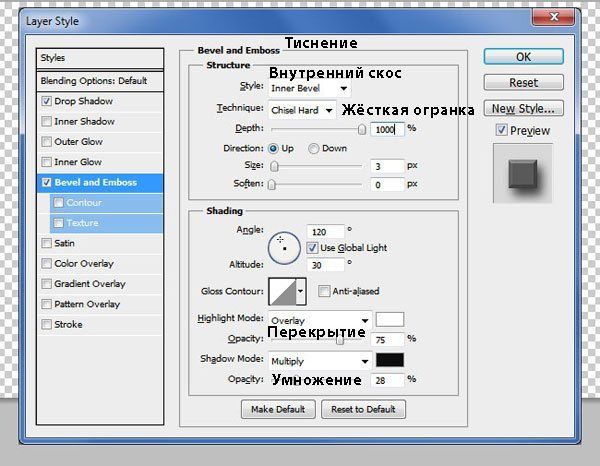Image resolution: width=600 pixels, height=466 pixels.
Task: Select the Styles panel entry
Action: [x=100, y=58]
